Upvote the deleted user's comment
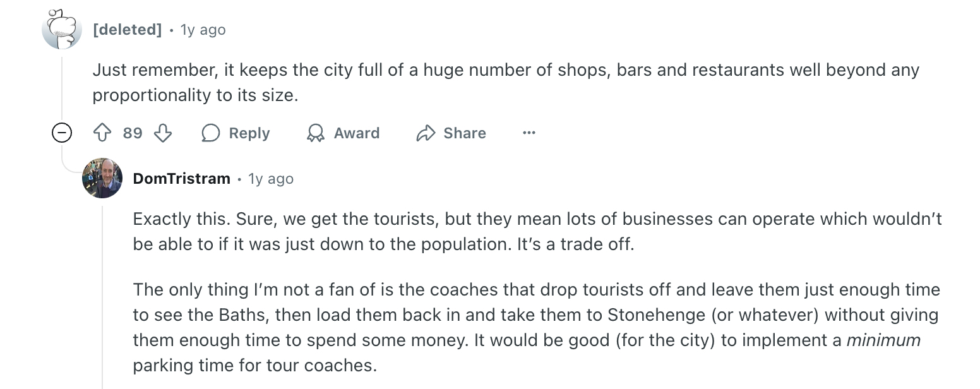980x389 pixels. (102, 133)
